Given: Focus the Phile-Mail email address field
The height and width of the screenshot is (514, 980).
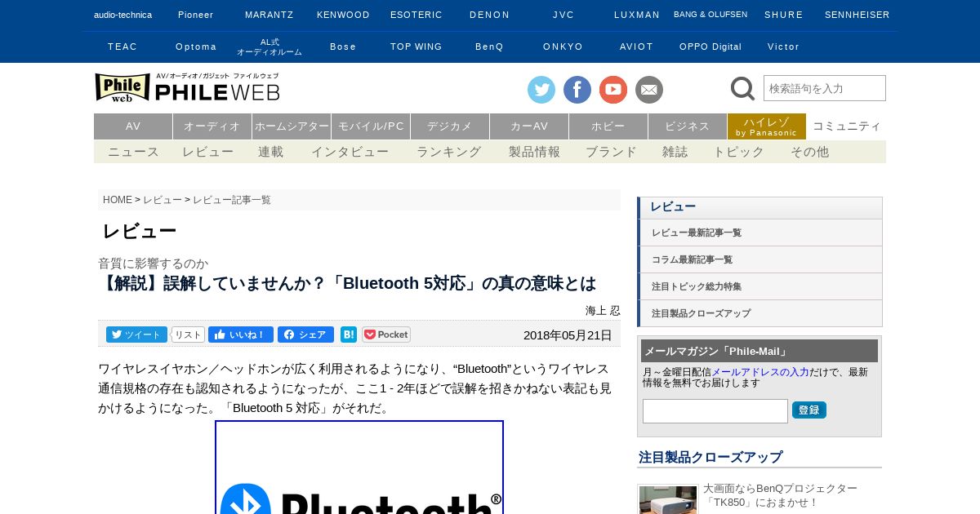Looking at the screenshot, I should 715,411.
